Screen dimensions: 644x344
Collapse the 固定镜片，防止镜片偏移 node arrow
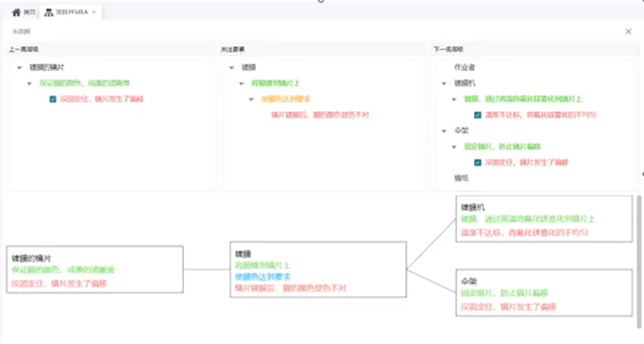pyautogui.click(x=453, y=147)
